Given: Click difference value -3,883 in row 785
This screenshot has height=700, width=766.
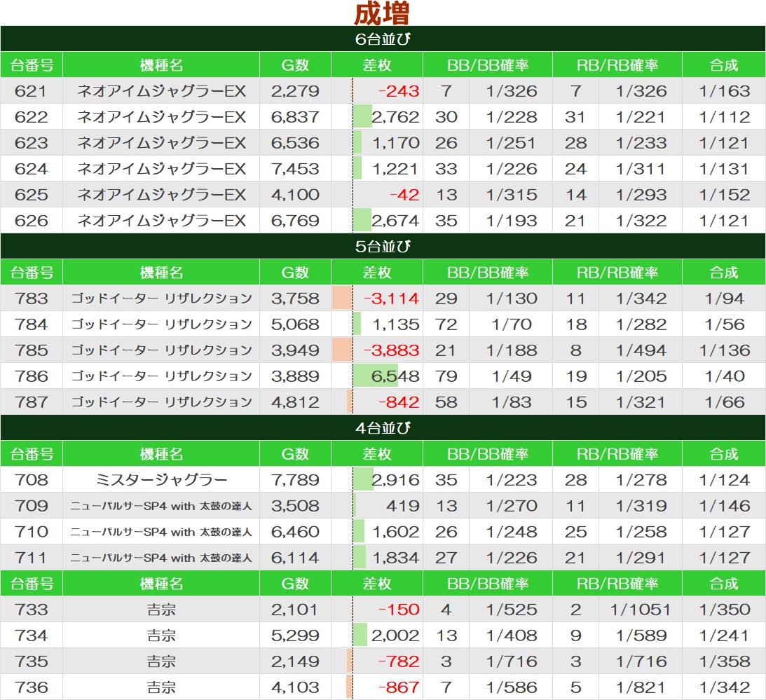Looking at the screenshot, I should pos(391,350).
